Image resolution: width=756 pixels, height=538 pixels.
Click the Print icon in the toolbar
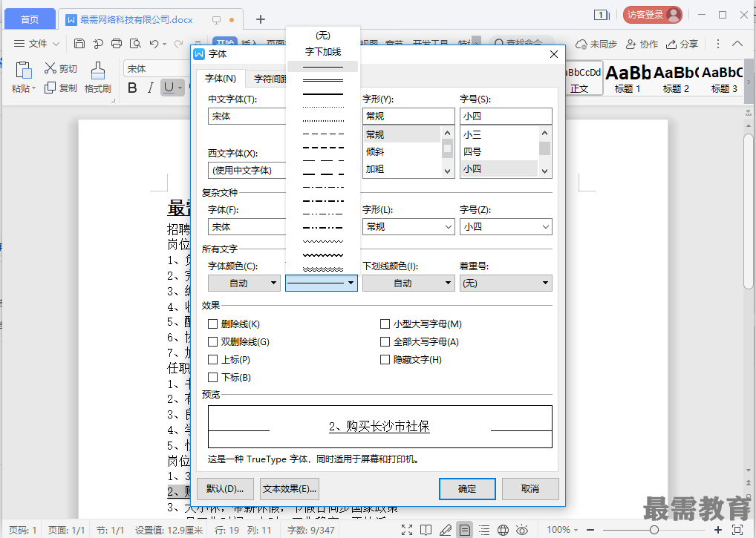click(117, 44)
